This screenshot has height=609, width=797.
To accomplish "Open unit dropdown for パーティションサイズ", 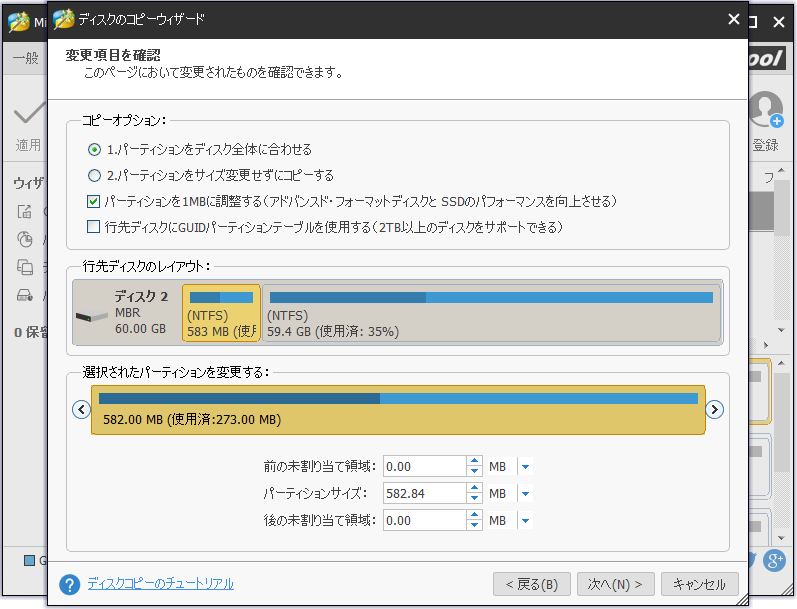I will pyautogui.click(x=525, y=493).
